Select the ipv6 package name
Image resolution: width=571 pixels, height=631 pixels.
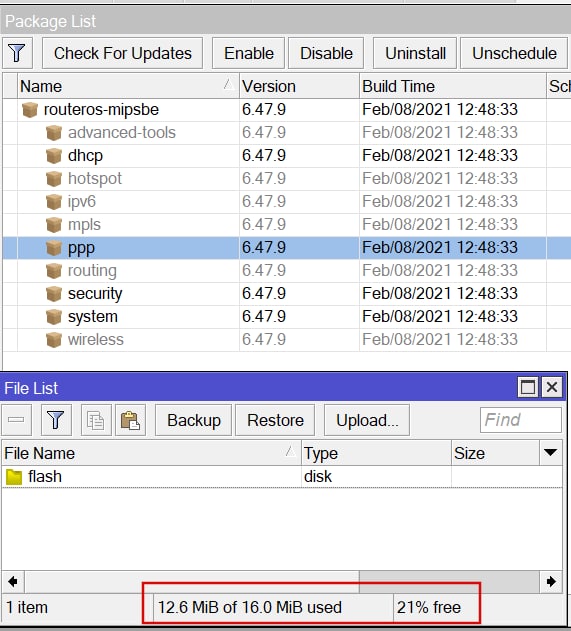(x=82, y=202)
